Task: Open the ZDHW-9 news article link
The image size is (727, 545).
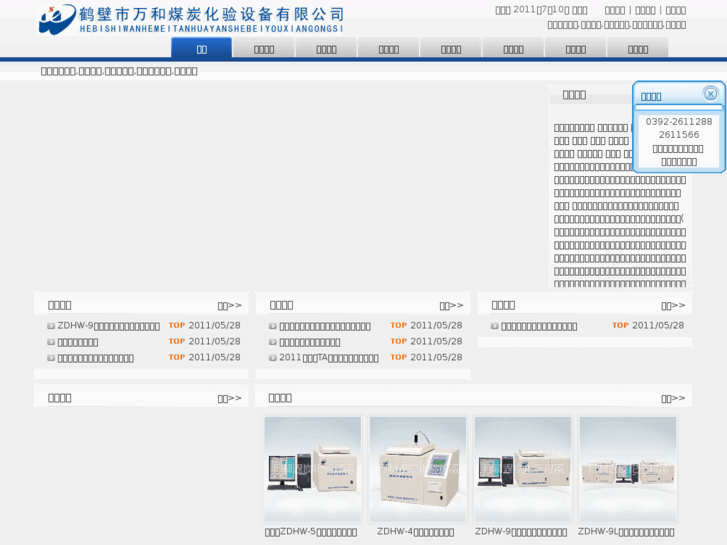Action: [108, 326]
